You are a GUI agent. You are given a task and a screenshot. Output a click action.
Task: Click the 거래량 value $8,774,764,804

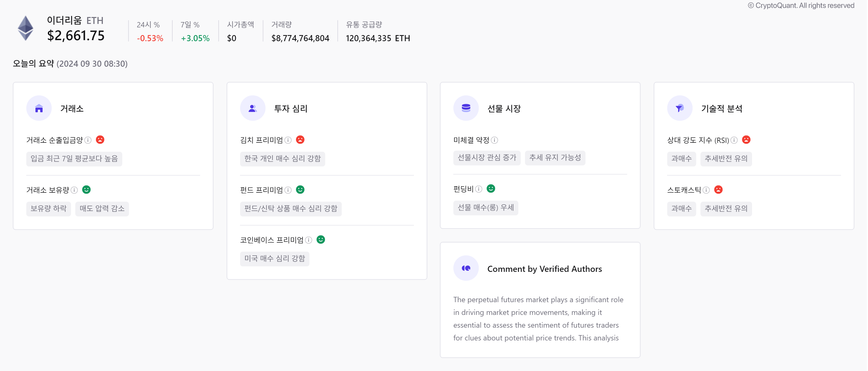[x=300, y=38]
